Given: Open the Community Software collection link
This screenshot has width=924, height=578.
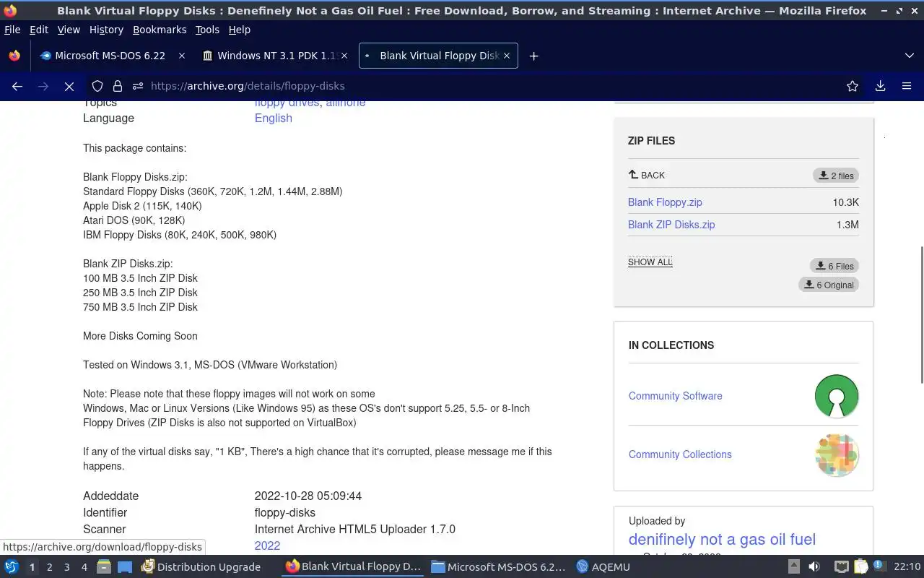Looking at the screenshot, I should pyautogui.click(x=676, y=396).
